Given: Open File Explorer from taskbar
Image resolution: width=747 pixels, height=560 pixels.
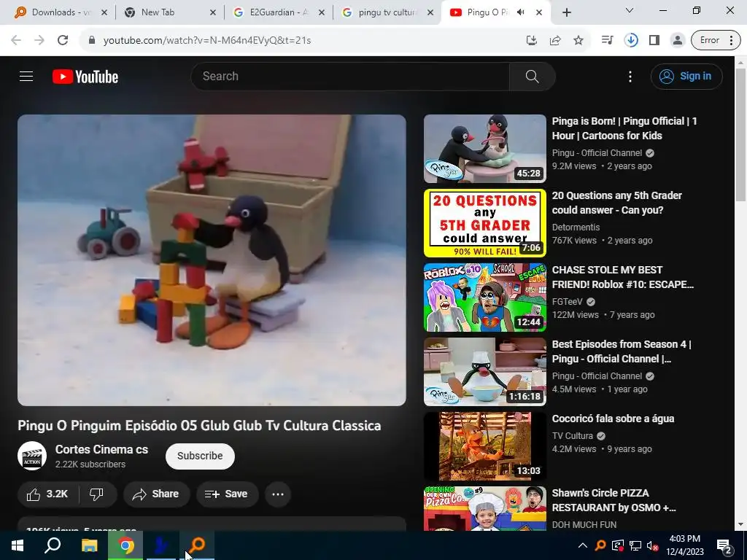Looking at the screenshot, I should point(89,545).
